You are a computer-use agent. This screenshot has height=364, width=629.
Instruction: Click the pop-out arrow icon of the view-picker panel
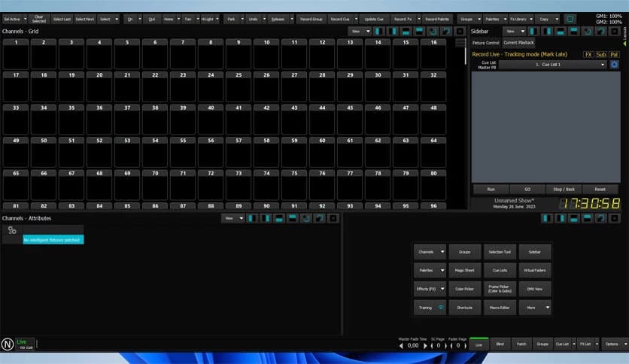(x=601, y=218)
